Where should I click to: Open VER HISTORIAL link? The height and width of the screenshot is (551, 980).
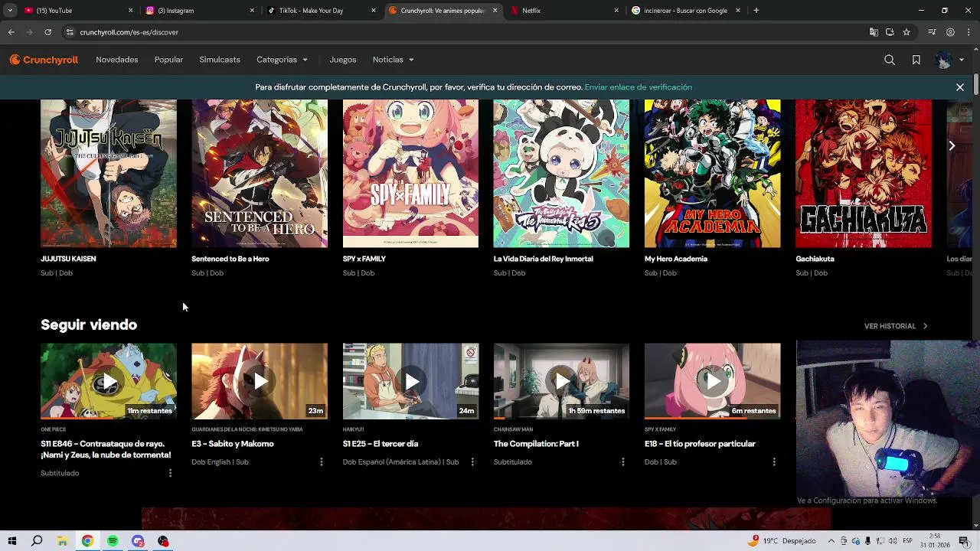[x=896, y=326]
